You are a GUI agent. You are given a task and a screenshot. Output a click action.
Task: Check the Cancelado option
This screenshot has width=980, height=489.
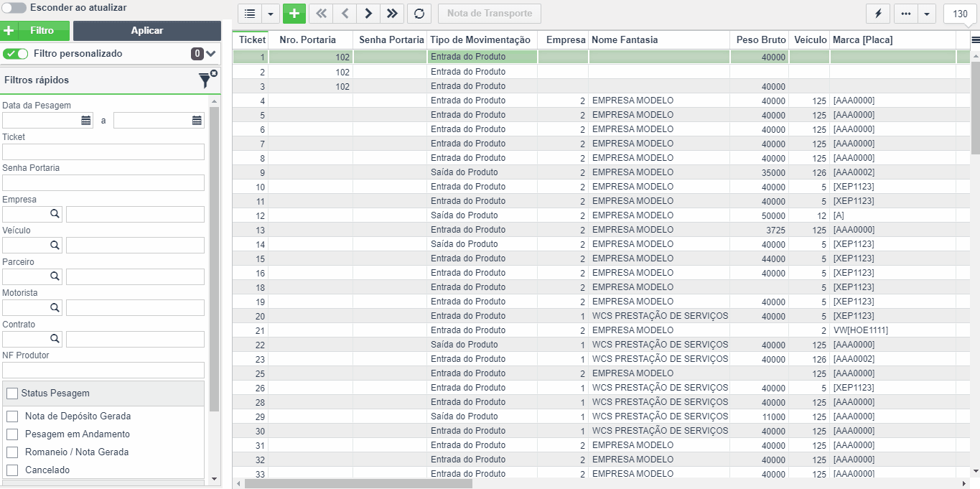coord(12,470)
